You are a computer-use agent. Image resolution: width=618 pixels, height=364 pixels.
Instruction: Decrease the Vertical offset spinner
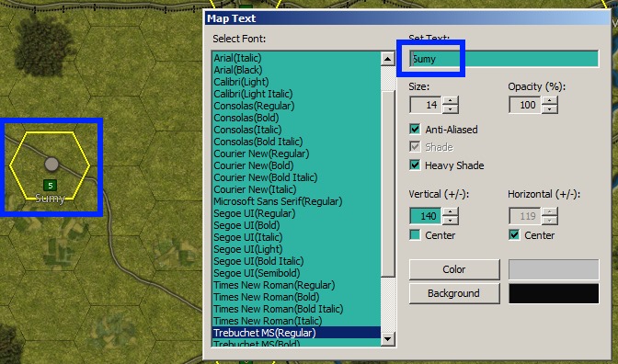[450, 221]
